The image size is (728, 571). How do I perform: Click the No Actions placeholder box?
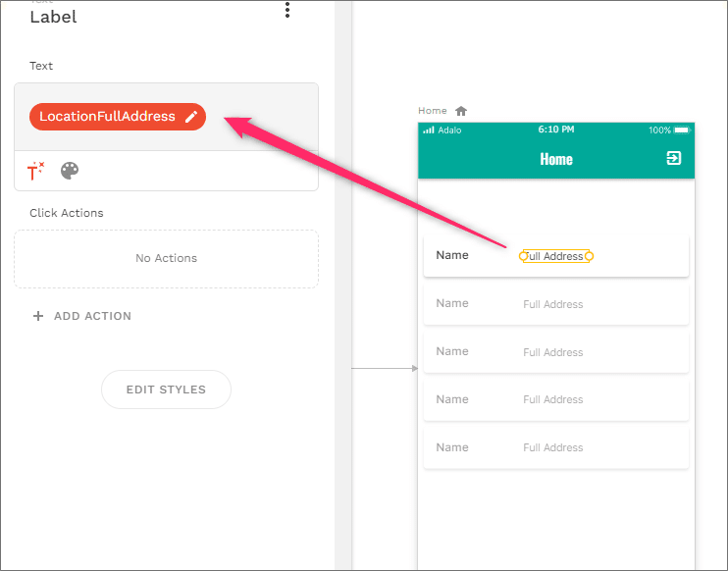tap(166, 259)
